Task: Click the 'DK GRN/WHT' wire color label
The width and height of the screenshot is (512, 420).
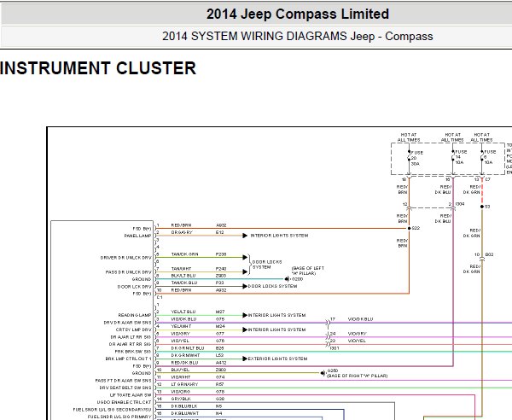Action: [x=185, y=355]
